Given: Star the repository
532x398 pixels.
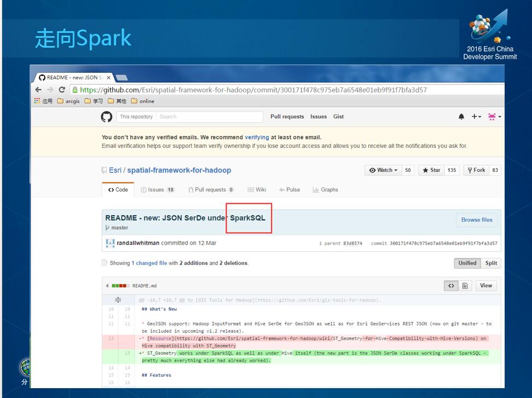Looking at the screenshot, I should pyautogui.click(x=431, y=170).
